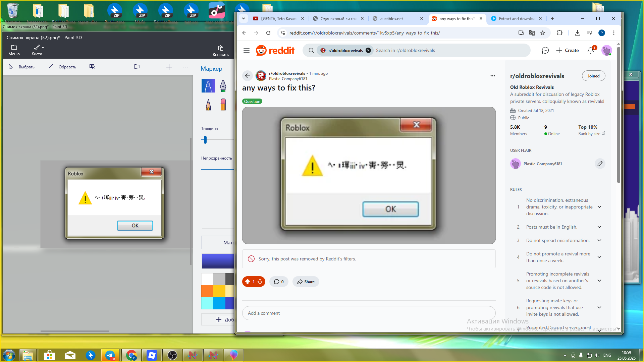
Task: Open Chrome's translate page icon
Action: click(x=532, y=33)
